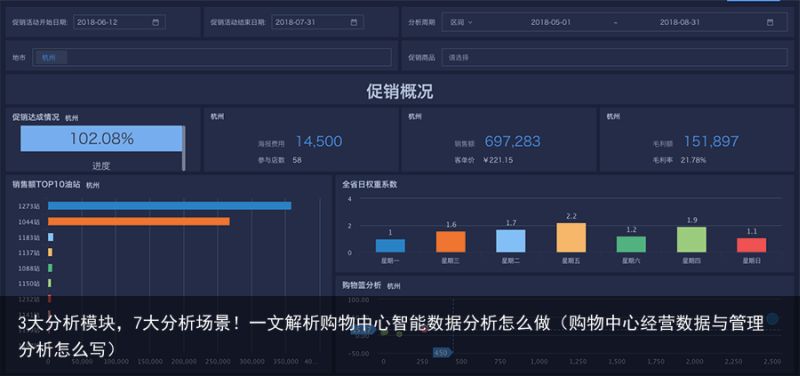Open the analysis period calendar icon
This screenshot has width=800, height=376.
770,22
